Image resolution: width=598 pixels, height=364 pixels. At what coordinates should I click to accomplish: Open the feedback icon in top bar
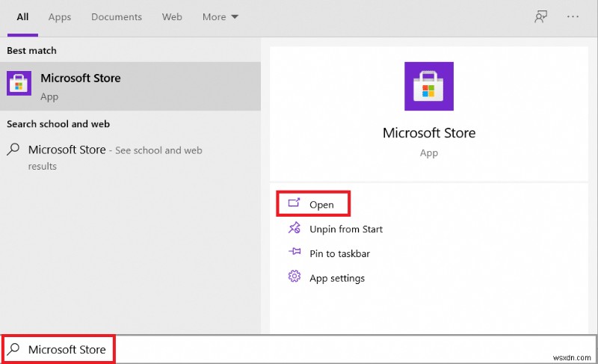point(540,17)
